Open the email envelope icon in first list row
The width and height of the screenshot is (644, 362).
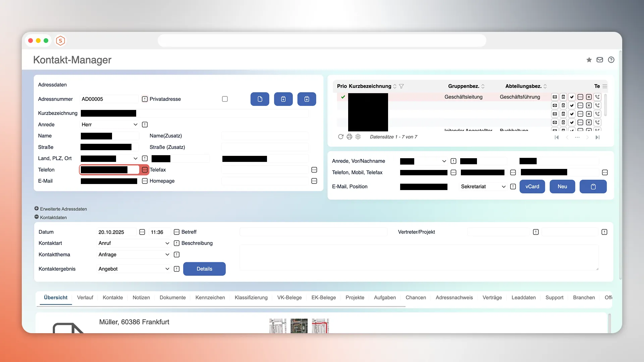click(555, 97)
